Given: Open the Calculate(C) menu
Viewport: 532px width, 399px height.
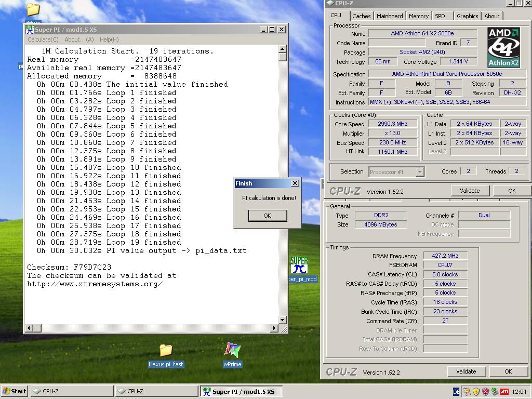Looking at the screenshot, I should [x=43, y=39].
